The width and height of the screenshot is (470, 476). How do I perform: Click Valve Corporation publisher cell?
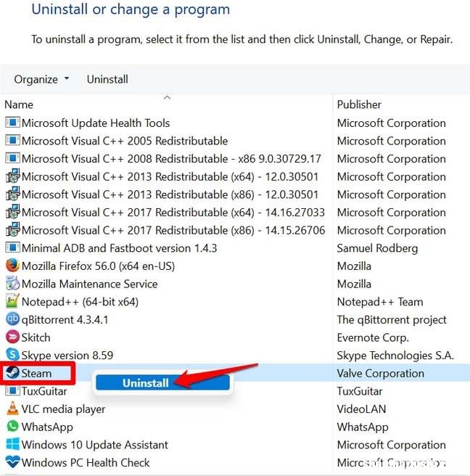(381, 374)
